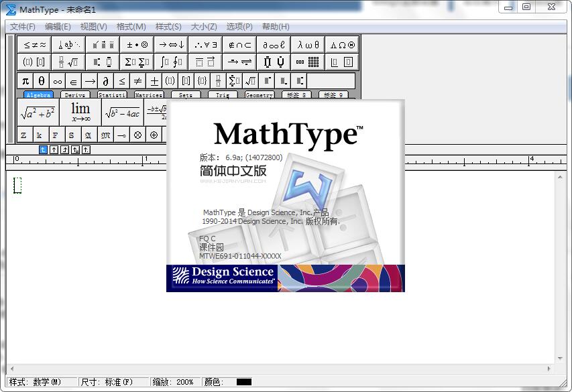Insert the circled times symbol in bottom row
572x392 pixels.
point(137,135)
